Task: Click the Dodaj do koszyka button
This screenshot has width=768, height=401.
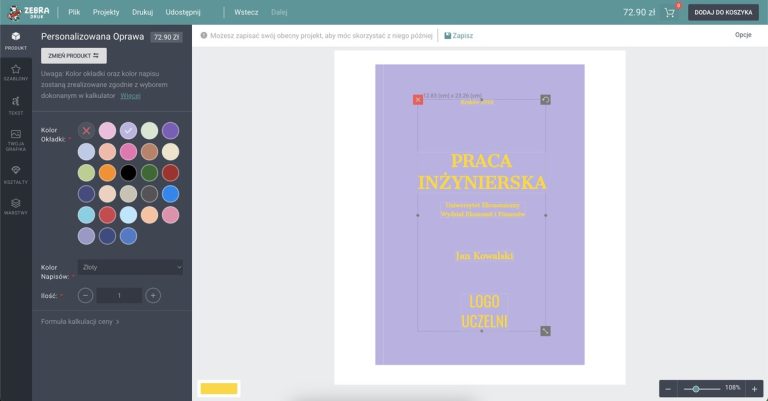Action: [724, 13]
